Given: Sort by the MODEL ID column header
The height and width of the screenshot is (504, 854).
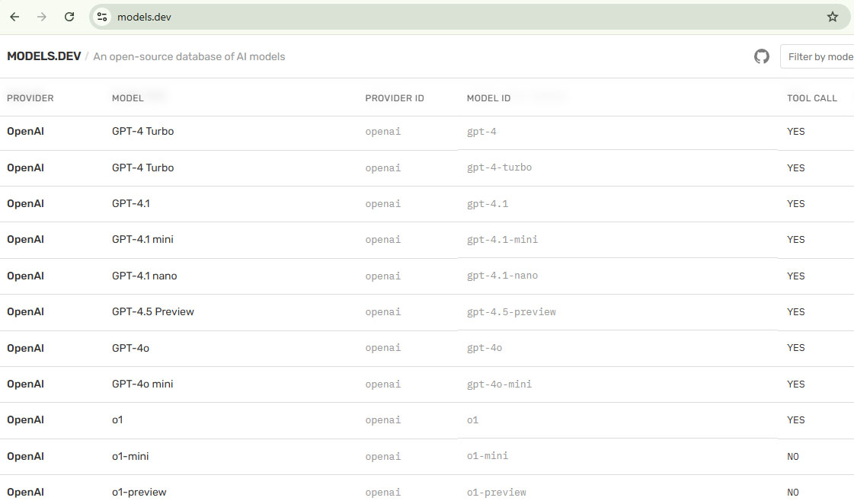Looking at the screenshot, I should 488,98.
